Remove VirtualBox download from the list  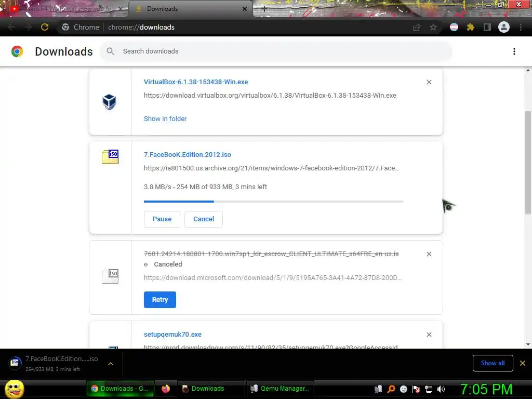tap(429, 82)
